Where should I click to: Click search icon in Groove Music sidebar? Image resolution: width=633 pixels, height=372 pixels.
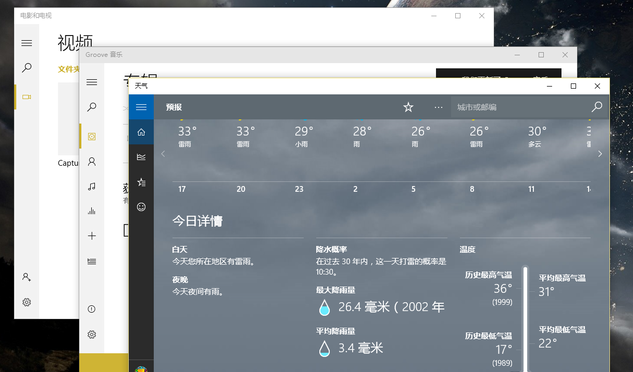(x=92, y=107)
